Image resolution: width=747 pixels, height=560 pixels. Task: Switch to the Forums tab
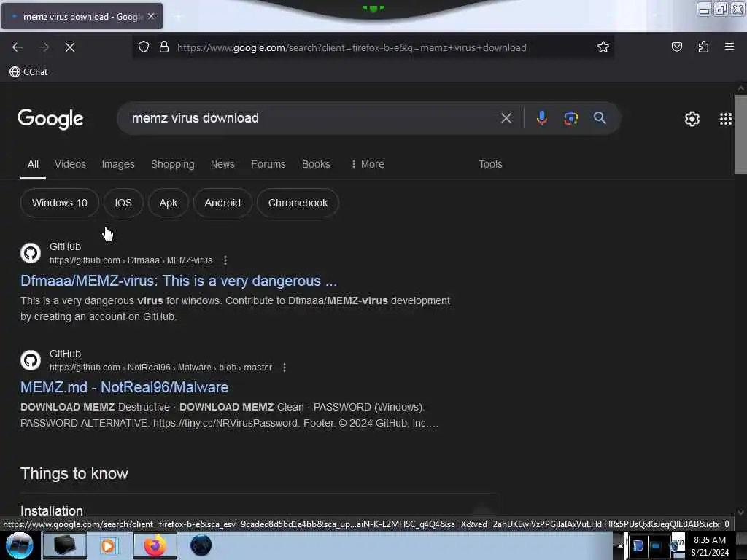coord(268,164)
